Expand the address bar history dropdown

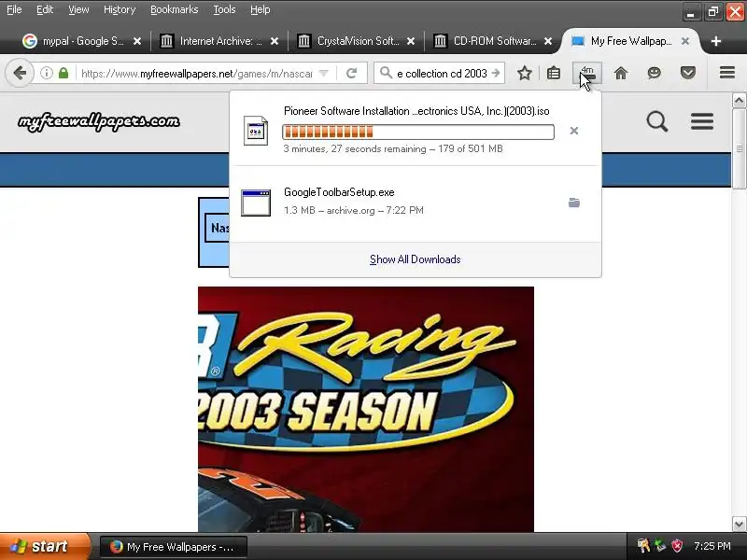click(323, 74)
